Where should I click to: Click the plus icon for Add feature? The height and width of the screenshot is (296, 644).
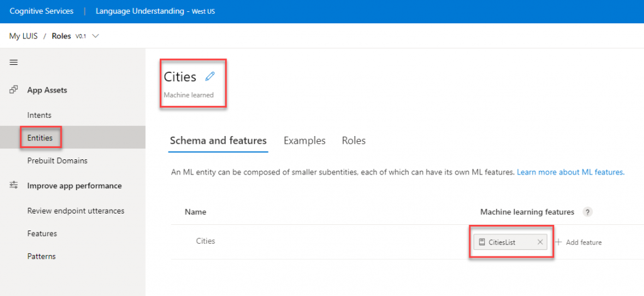(x=558, y=242)
